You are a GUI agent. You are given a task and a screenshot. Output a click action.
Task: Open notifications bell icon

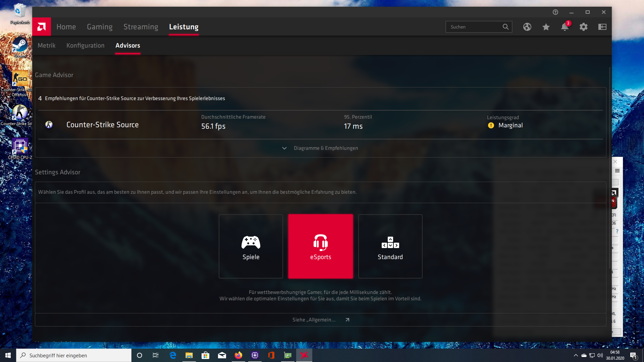[x=565, y=27]
